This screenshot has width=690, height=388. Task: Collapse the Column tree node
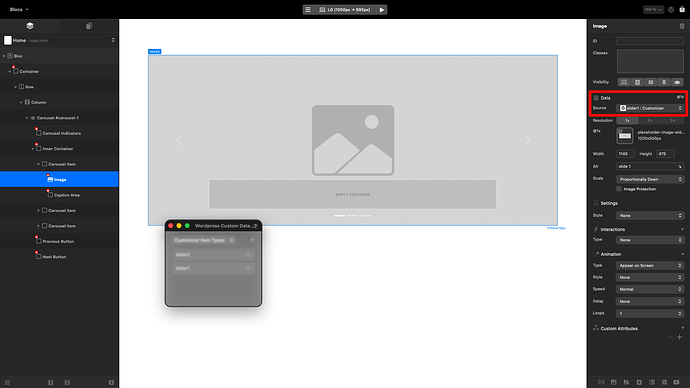(21, 102)
